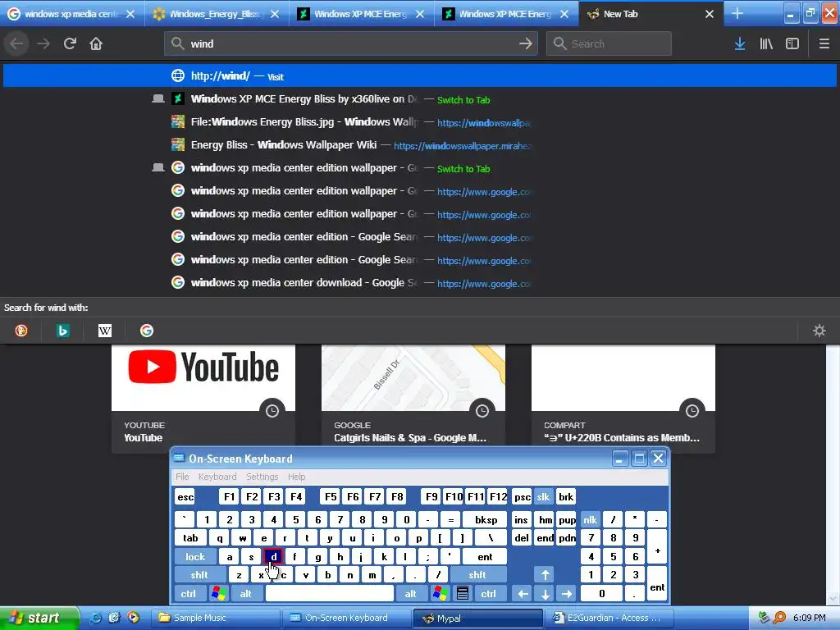Click the Go arrow in the address bar
This screenshot has height=630, width=840.
[526, 43]
